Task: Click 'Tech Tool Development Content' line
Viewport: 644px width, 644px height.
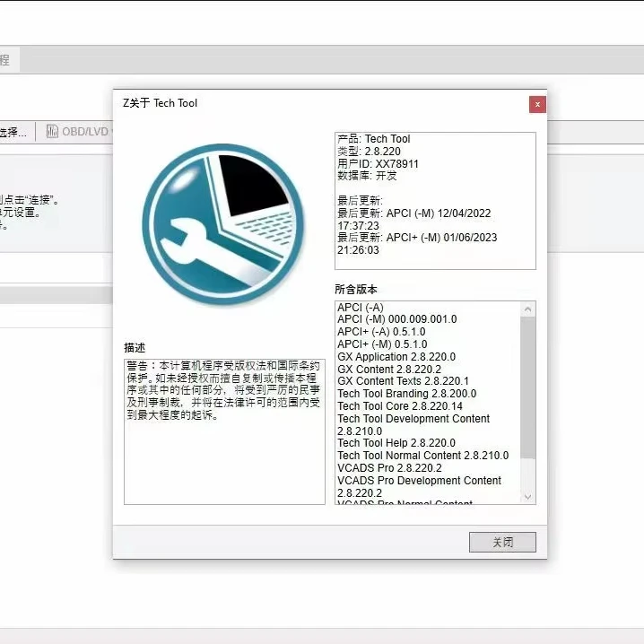Action: pos(413,419)
